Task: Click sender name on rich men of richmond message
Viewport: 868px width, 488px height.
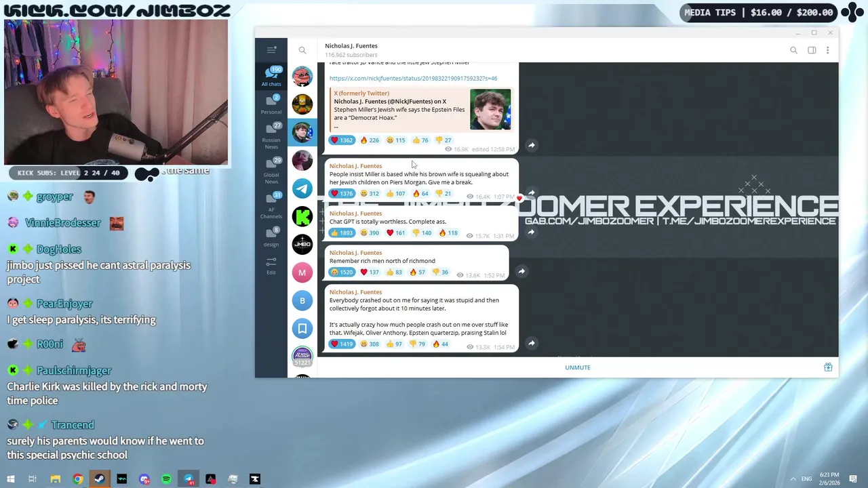Action: (x=355, y=253)
